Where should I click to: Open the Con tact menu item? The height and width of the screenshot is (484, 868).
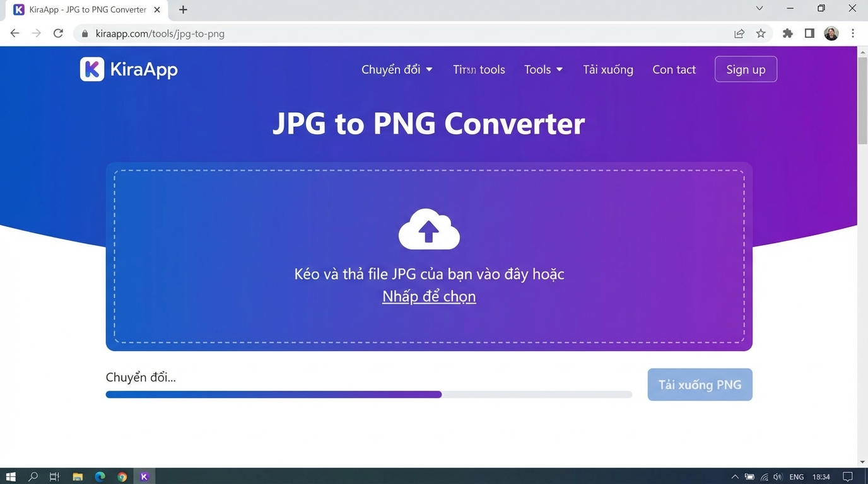pyautogui.click(x=674, y=69)
